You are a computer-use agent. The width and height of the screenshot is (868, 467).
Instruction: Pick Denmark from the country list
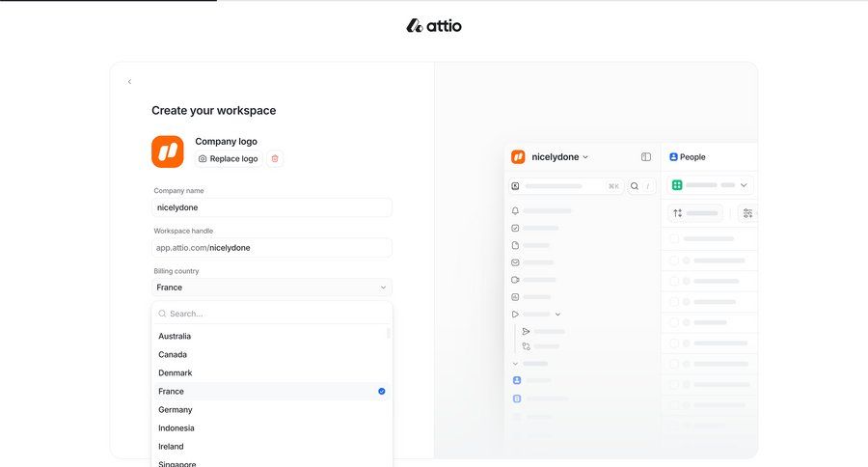272,372
